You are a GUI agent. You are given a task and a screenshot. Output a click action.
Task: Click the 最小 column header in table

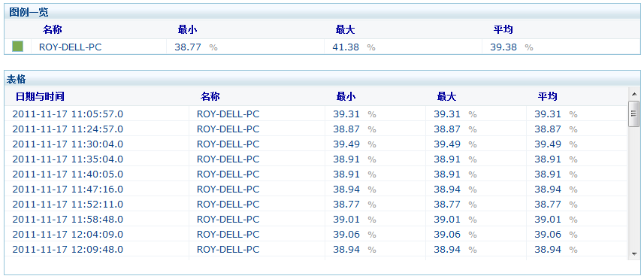click(346, 96)
